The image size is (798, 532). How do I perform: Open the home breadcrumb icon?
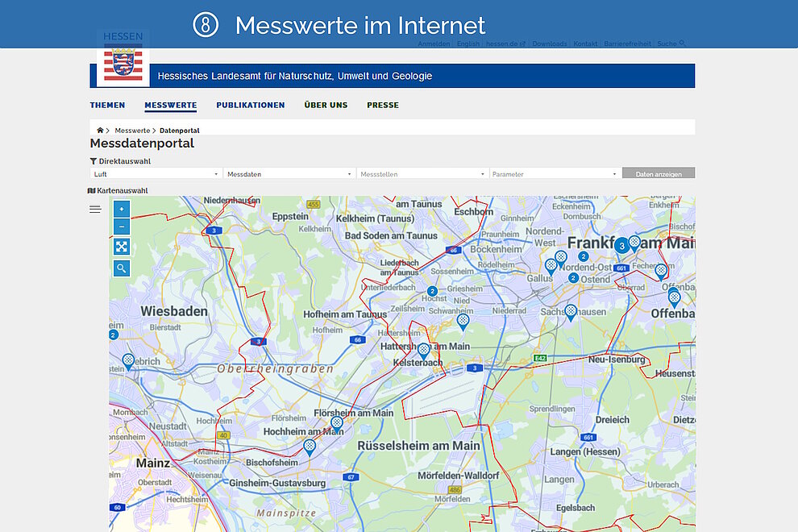tap(100, 129)
